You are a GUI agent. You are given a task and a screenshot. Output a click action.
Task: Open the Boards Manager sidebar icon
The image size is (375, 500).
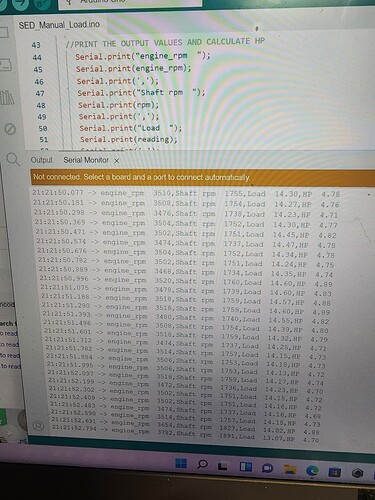pyautogui.click(x=6, y=64)
